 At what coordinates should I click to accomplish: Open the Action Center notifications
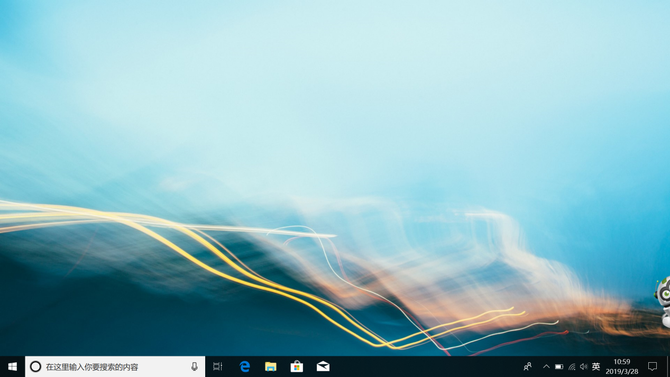pyautogui.click(x=652, y=367)
